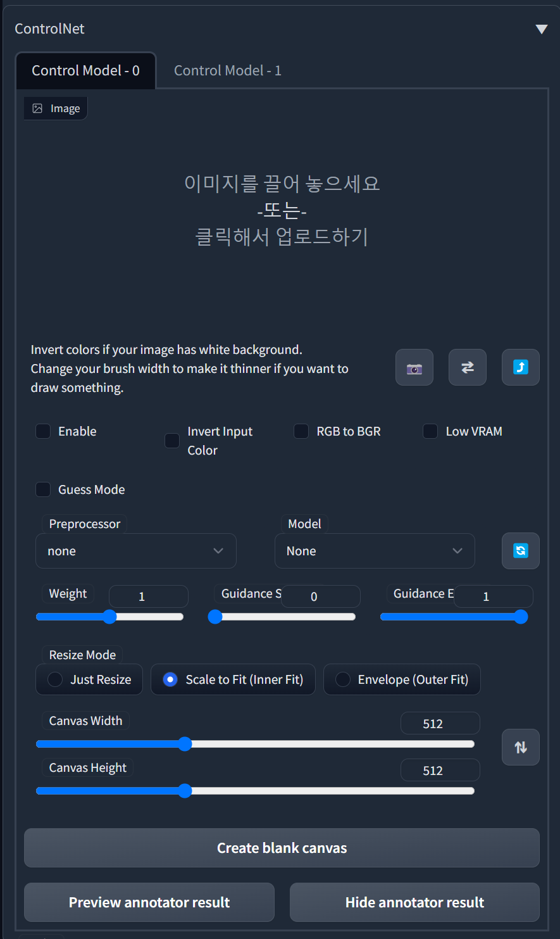The image size is (560, 939).
Task: Toggle the Low VRAM checkbox
Action: (430, 431)
